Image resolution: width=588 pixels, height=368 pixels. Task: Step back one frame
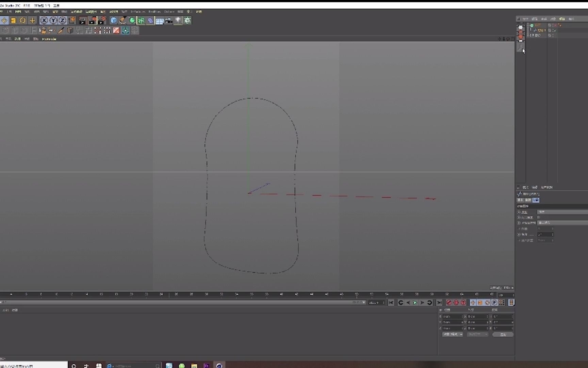[408, 303]
